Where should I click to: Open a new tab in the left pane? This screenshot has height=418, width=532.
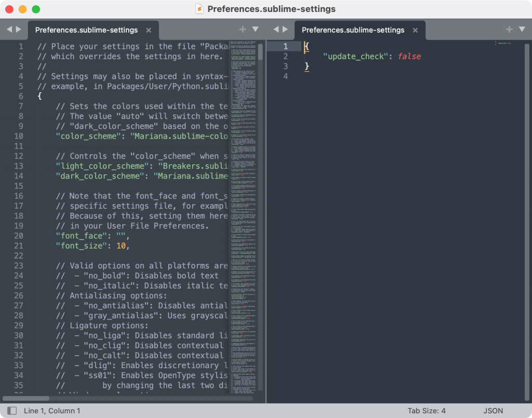tap(242, 30)
